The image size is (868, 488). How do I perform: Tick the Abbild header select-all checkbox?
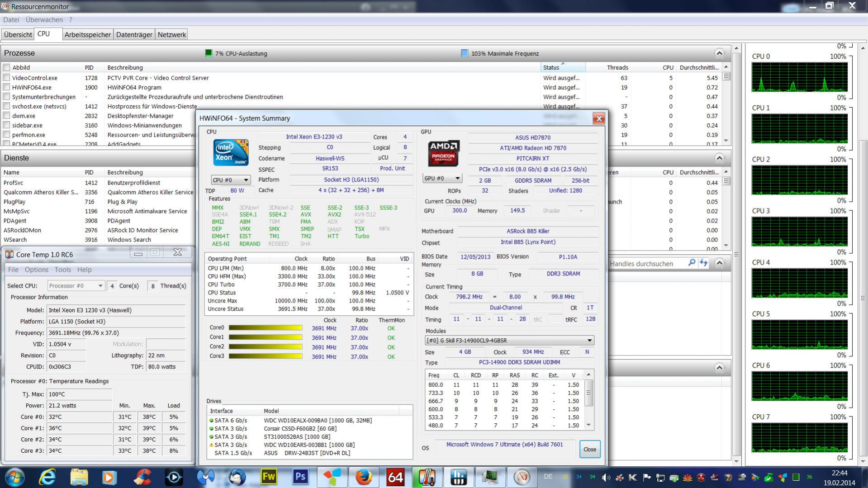point(6,67)
